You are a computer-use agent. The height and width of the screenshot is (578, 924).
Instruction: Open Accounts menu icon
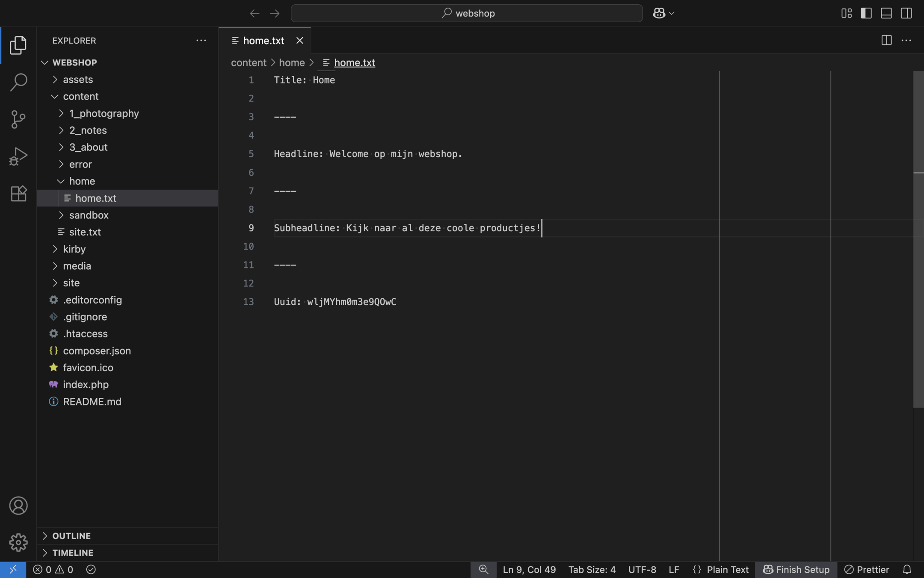tap(18, 506)
